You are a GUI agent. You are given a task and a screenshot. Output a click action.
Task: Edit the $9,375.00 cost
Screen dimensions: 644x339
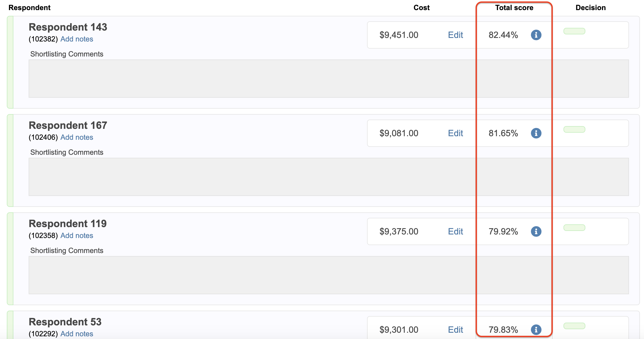point(455,231)
